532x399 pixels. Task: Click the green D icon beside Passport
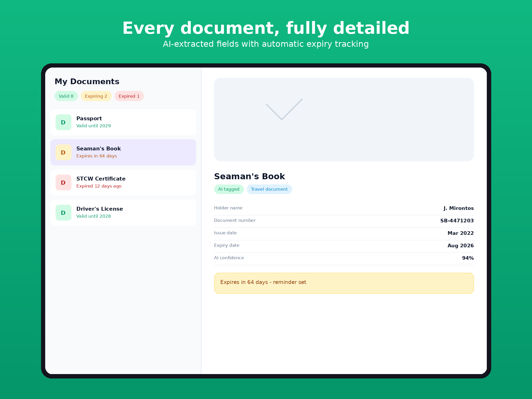click(x=63, y=122)
